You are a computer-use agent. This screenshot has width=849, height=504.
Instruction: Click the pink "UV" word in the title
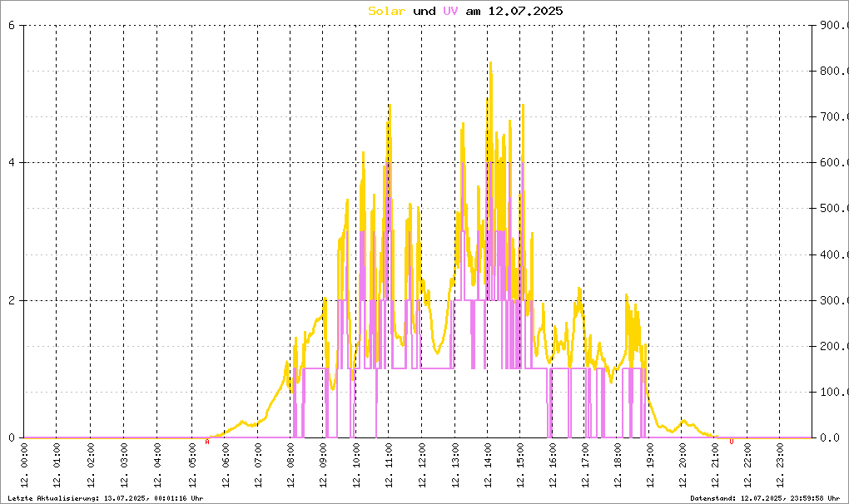pos(451,11)
